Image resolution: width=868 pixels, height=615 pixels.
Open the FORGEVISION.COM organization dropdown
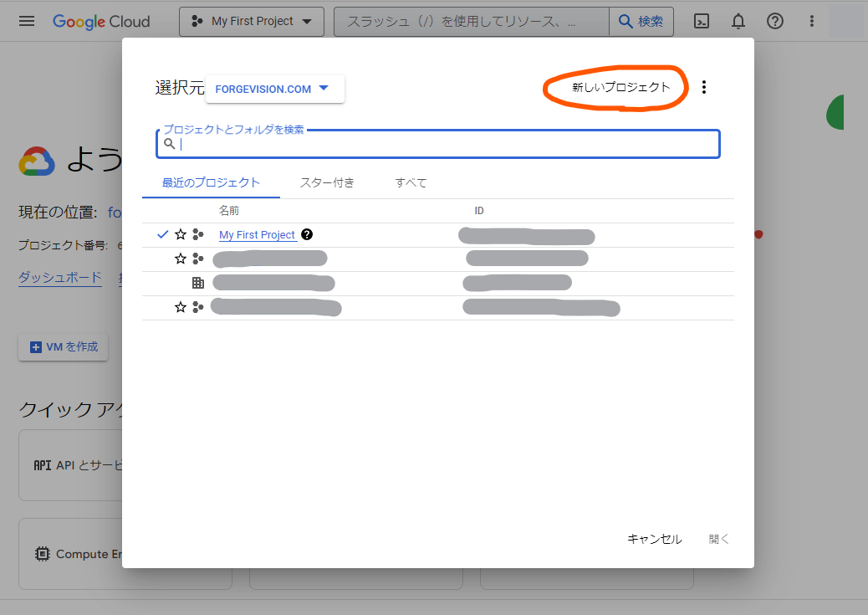click(x=274, y=87)
